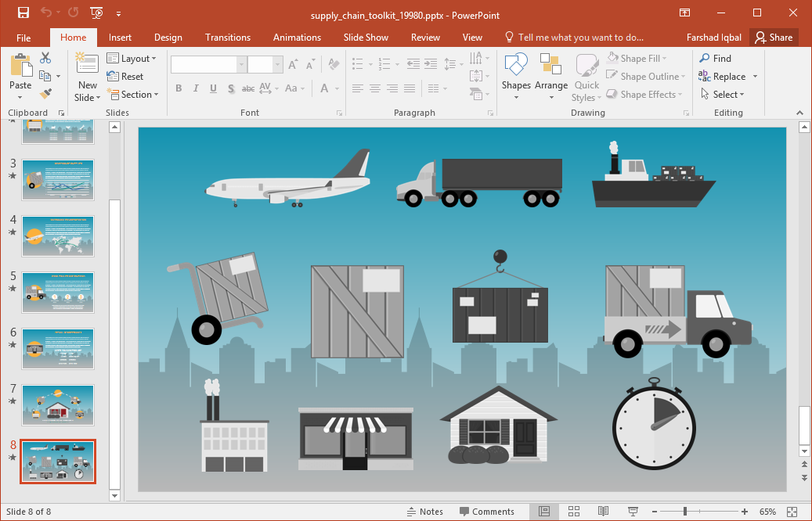
Task: Switch to the Design tab
Action: pos(168,38)
